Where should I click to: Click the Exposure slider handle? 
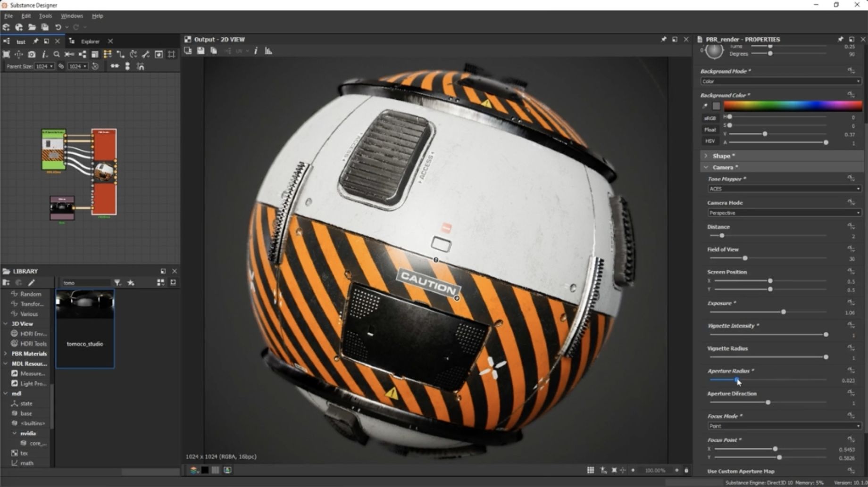[784, 312]
